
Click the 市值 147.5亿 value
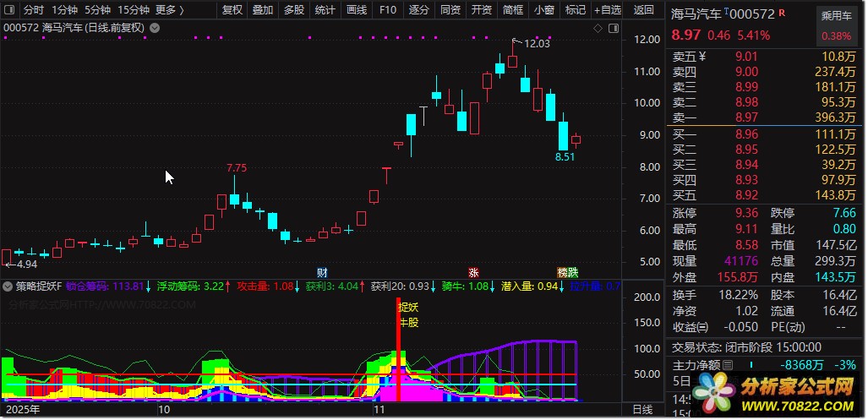tap(835, 245)
